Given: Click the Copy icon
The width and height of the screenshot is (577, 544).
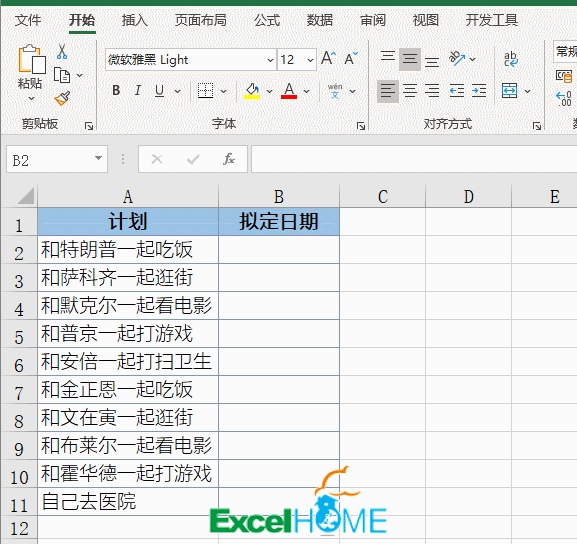Looking at the screenshot, I should tap(62, 75).
